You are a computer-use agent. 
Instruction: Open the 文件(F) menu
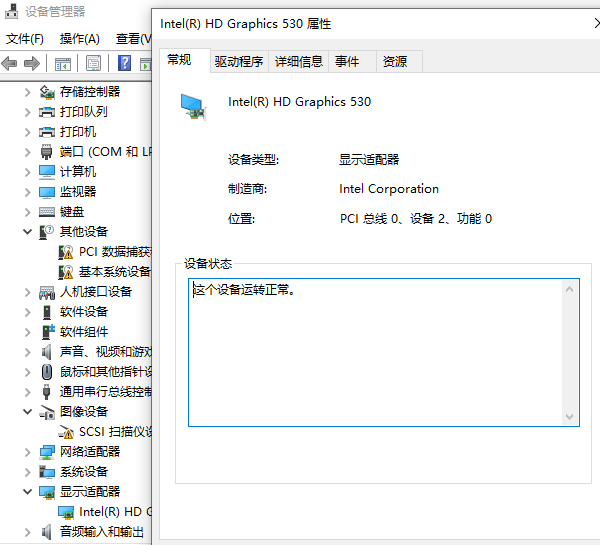(x=25, y=39)
